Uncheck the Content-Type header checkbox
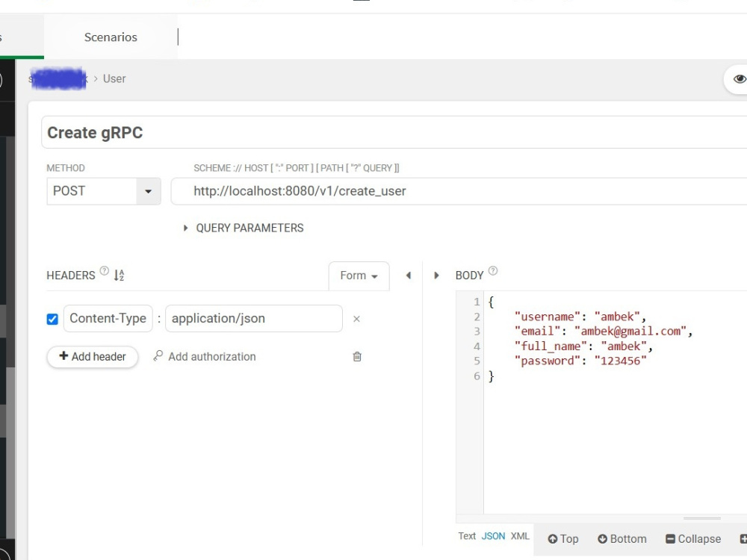Screen dimensions: 747x560 click(x=52, y=319)
